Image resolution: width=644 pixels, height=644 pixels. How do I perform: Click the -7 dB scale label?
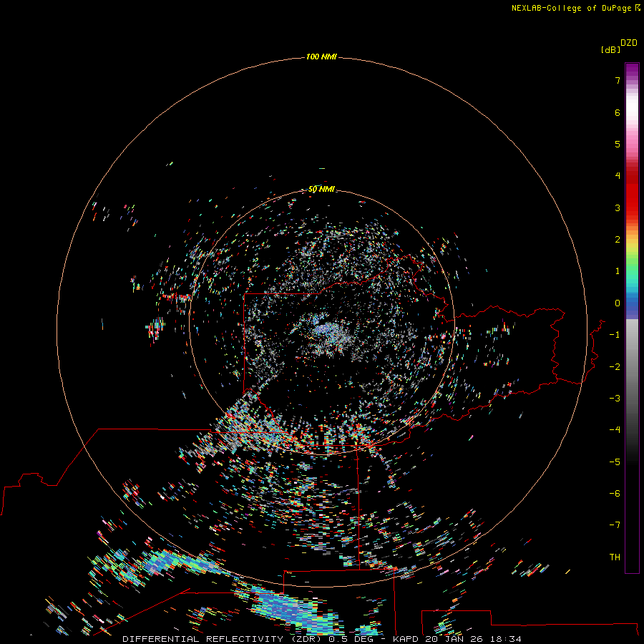click(x=615, y=525)
